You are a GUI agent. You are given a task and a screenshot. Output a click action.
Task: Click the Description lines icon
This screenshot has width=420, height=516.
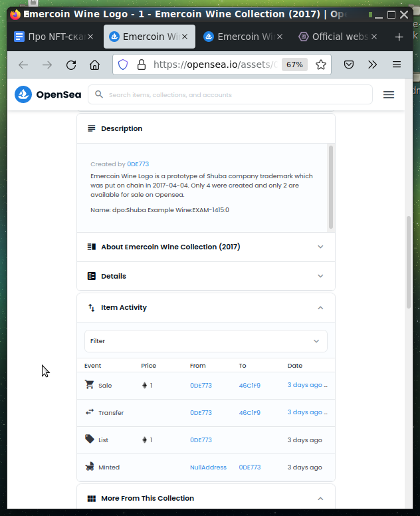click(92, 128)
